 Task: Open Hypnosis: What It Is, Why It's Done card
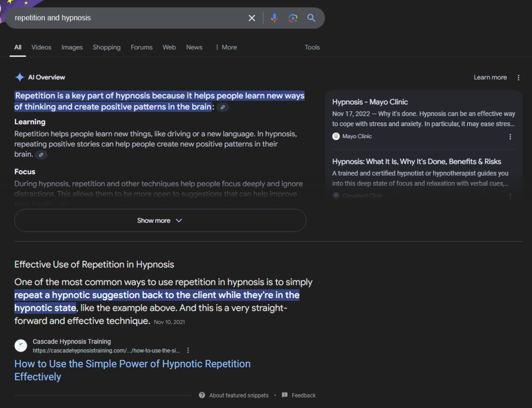coord(417,161)
